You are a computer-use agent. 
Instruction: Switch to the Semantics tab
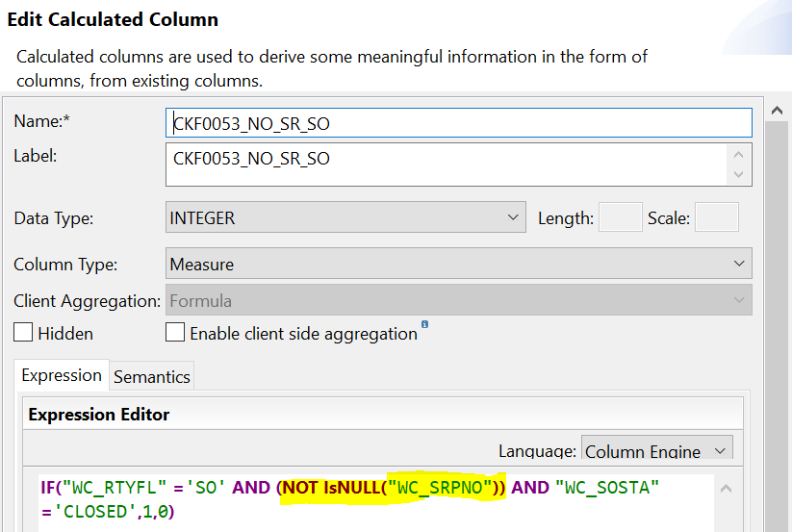pos(152,376)
